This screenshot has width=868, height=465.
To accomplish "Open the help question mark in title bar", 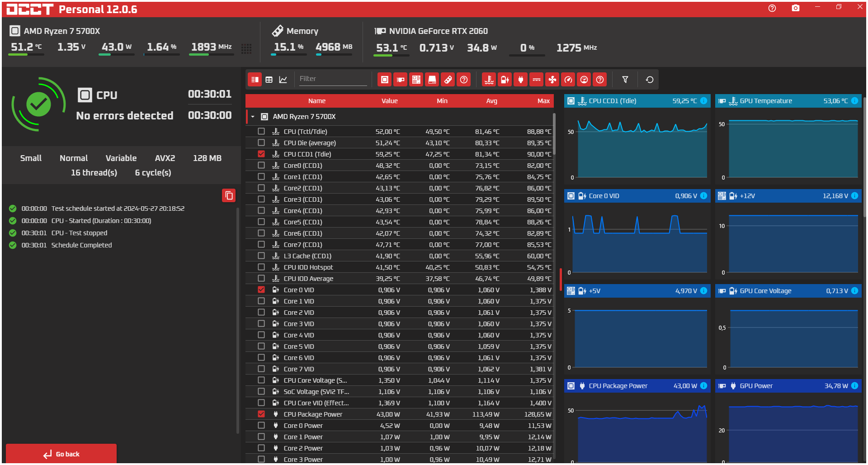I will pyautogui.click(x=772, y=8).
